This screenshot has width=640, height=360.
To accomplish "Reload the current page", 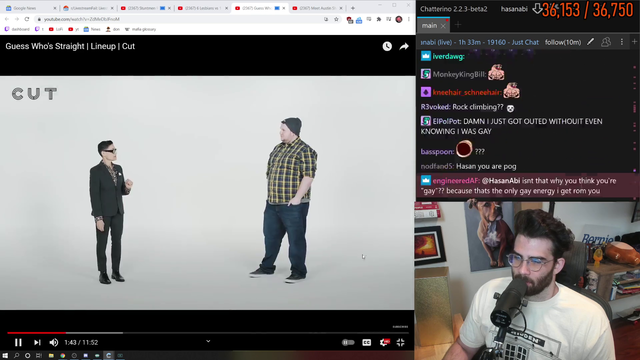I will coord(27,19).
